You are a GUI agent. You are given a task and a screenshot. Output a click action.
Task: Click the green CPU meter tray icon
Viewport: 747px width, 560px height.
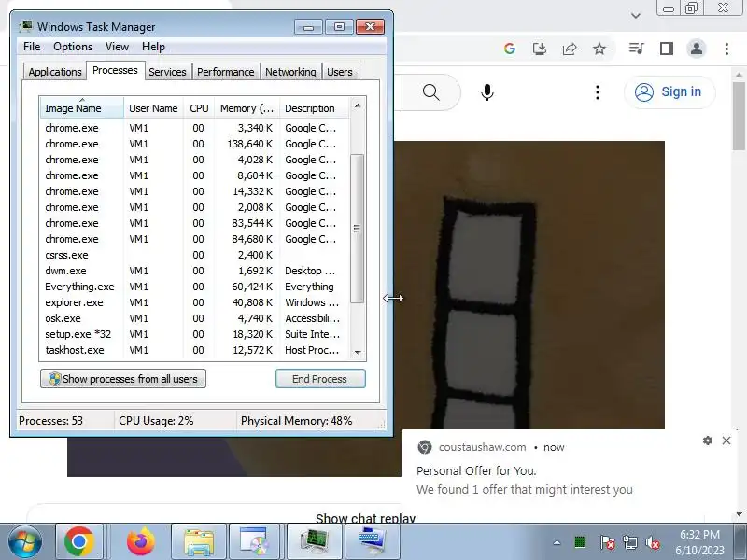coord(580,542)
